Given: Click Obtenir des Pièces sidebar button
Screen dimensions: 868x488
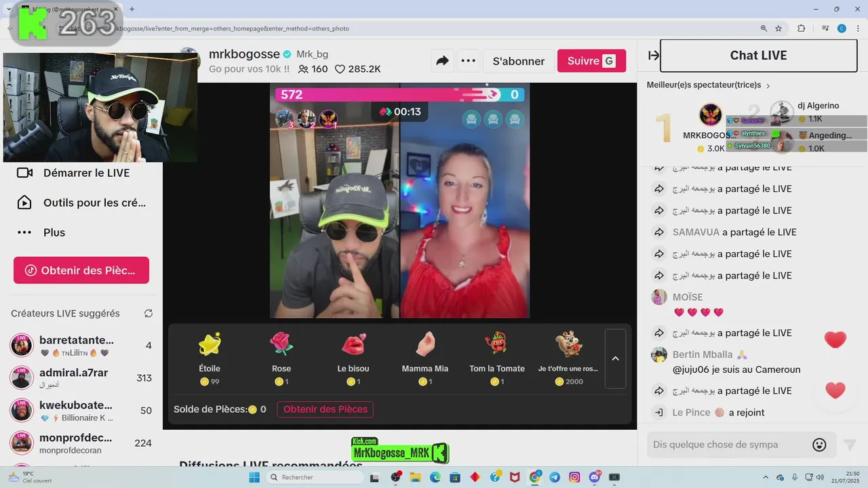Looking at the screenshot, I should point(81,270).
